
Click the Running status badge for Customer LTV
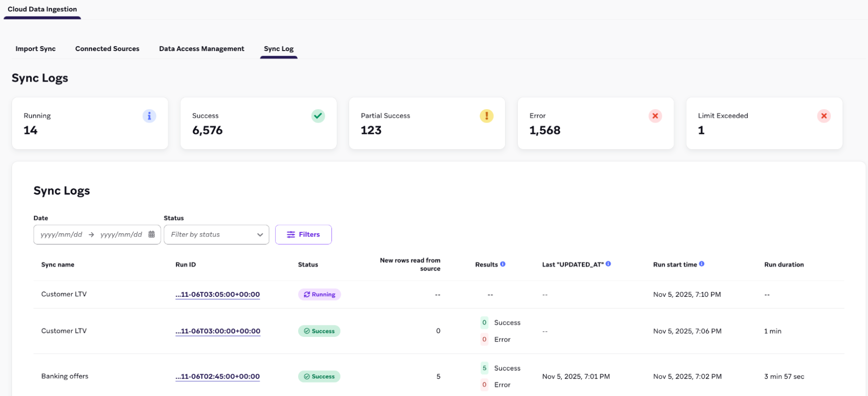pos(319,294)
